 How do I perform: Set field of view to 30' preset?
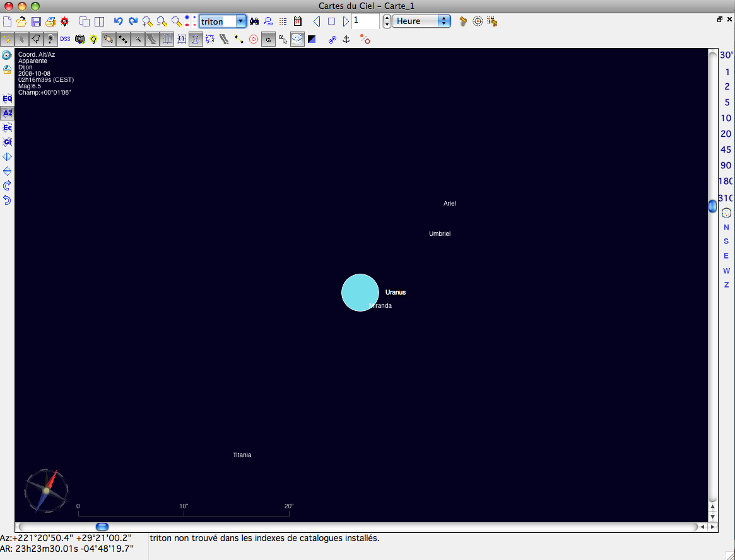(726, 55)
